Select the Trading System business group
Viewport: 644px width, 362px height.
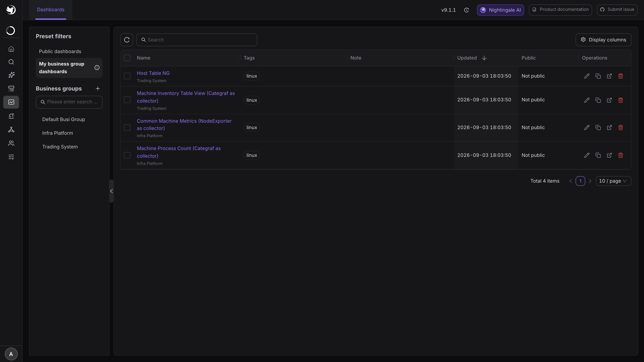(60, 147)
